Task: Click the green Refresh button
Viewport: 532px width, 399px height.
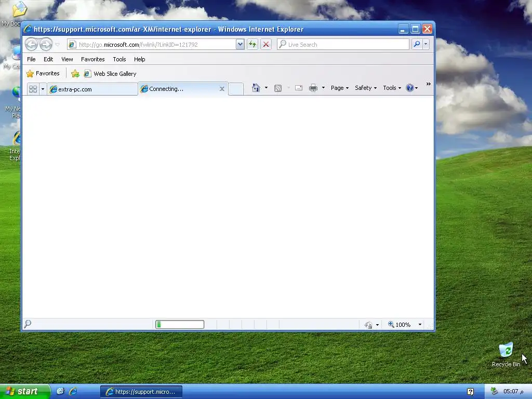Action: click(x=252, y=45)
